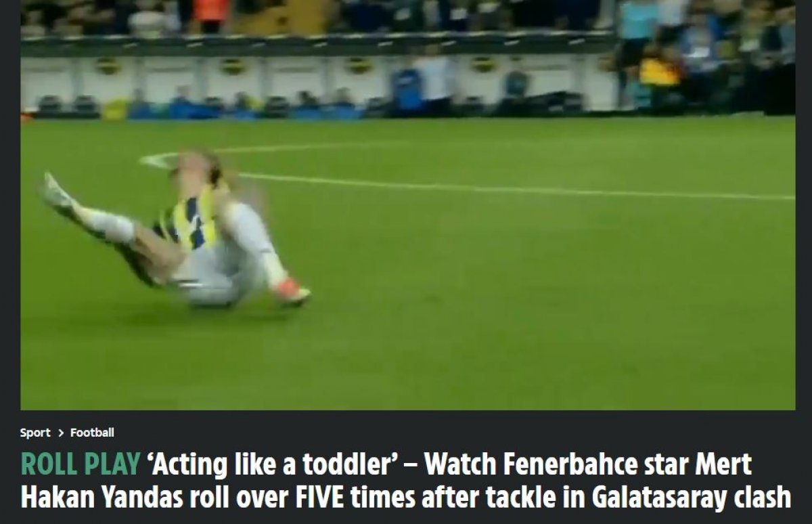Click the words Galatasaray clash in the headline
The height and width of the screenshot is (524, 812).
691,497
